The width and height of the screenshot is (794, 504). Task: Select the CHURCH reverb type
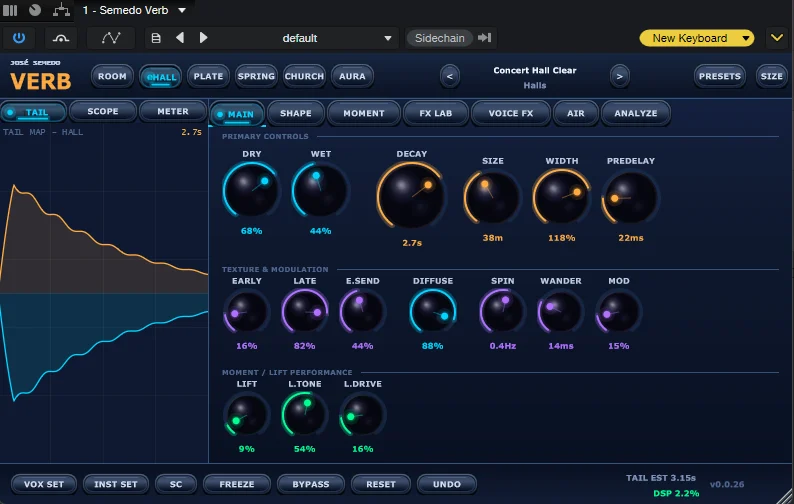coord(304,76)
